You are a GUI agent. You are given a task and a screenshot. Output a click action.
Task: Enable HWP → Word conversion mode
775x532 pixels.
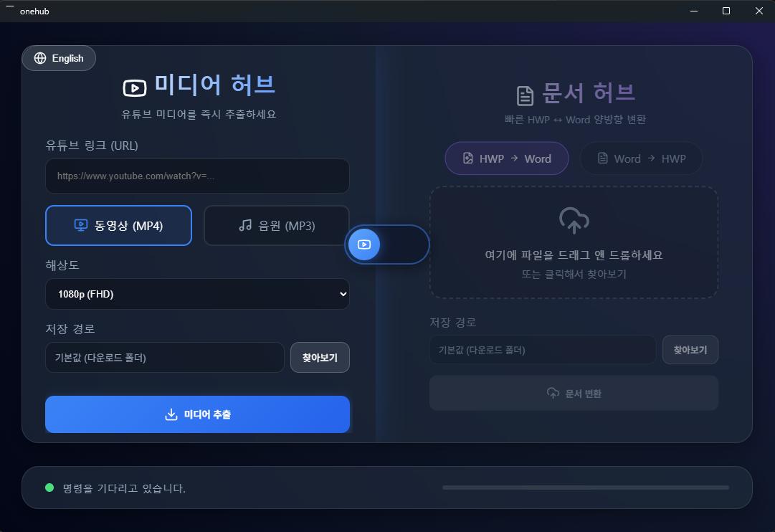(506, 158)
